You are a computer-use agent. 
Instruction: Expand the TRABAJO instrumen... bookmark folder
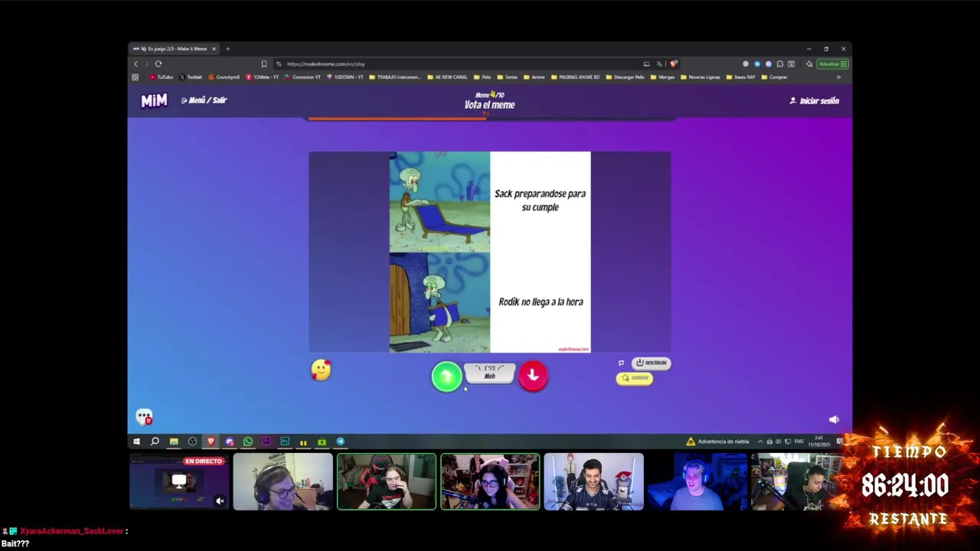[x=395, y=77]
